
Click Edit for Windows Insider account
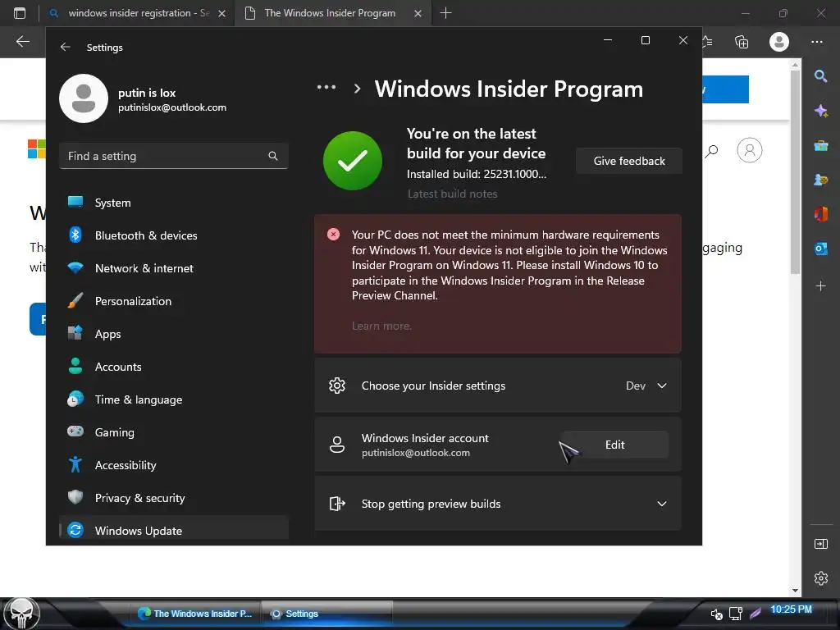pyautogui.click(x=614, y=445)
